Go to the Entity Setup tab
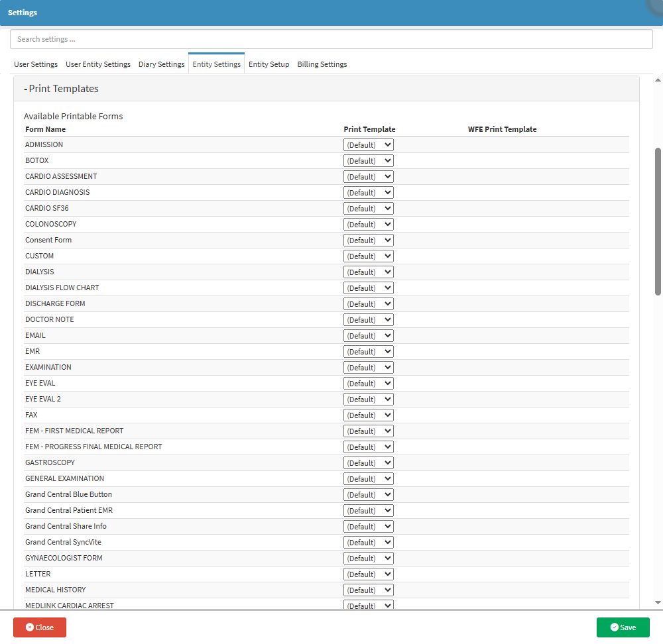Viewport: 663px width, 644px height. pos(269,64)
